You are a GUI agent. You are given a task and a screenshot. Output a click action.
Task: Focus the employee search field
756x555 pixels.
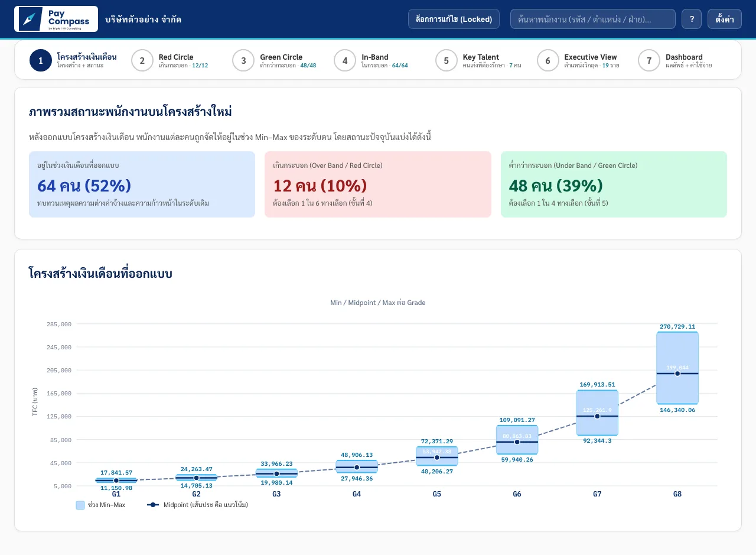pyautogui.click(x=592, y=19)
